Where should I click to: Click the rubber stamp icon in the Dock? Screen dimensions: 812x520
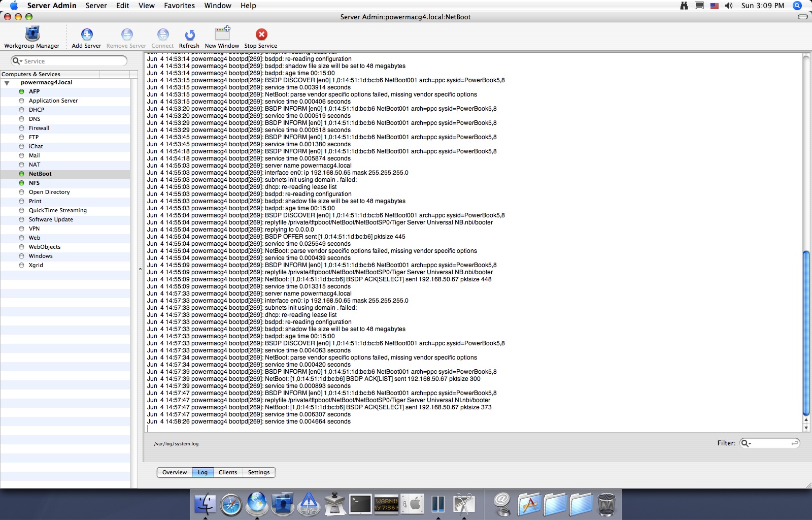(334, 504)
